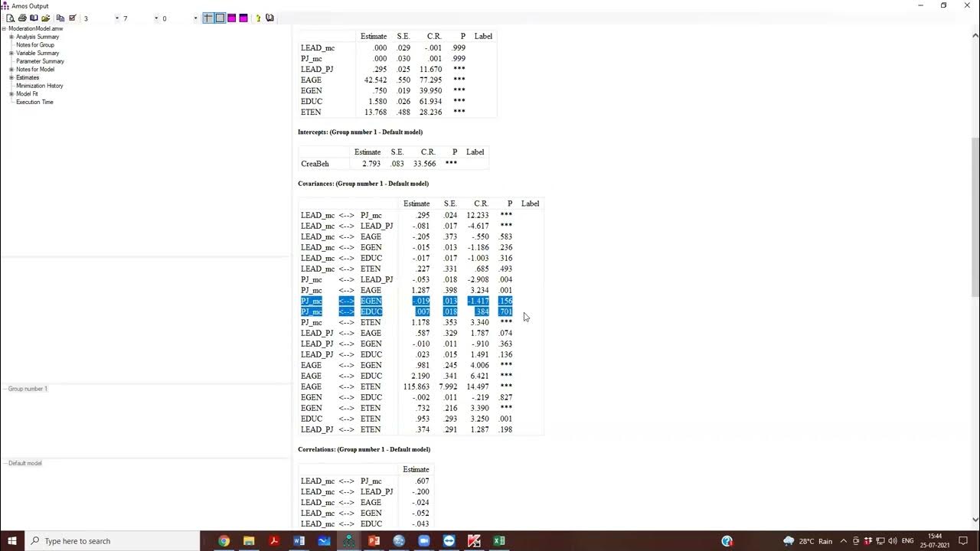The height and width of the screenshot is (551, 980).
Task: Open the table columns dropdown showing 0
Action: [195, 18]
